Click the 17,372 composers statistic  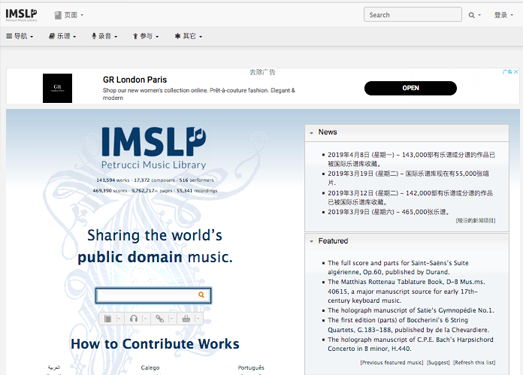pyautogui.click(x=154, y=180)
